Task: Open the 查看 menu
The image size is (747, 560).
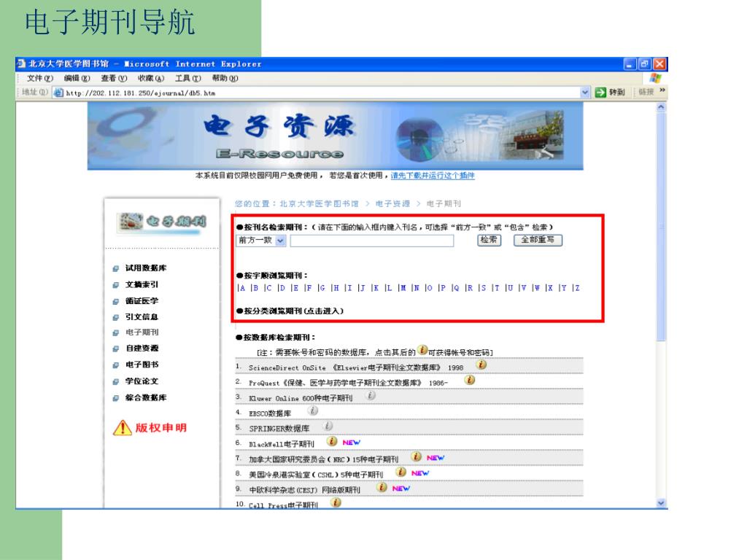Action: tap(113, 78)
